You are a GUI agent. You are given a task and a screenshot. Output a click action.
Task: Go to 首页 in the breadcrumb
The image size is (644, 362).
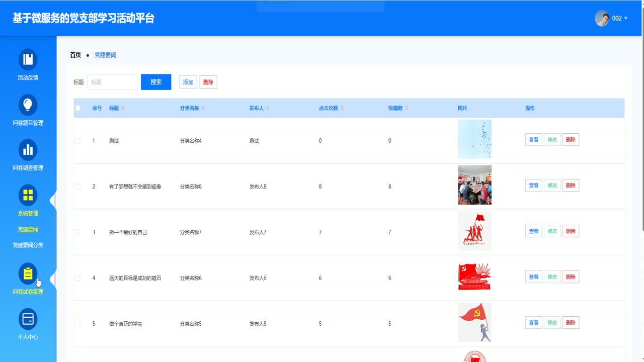[x=75, y=55]
